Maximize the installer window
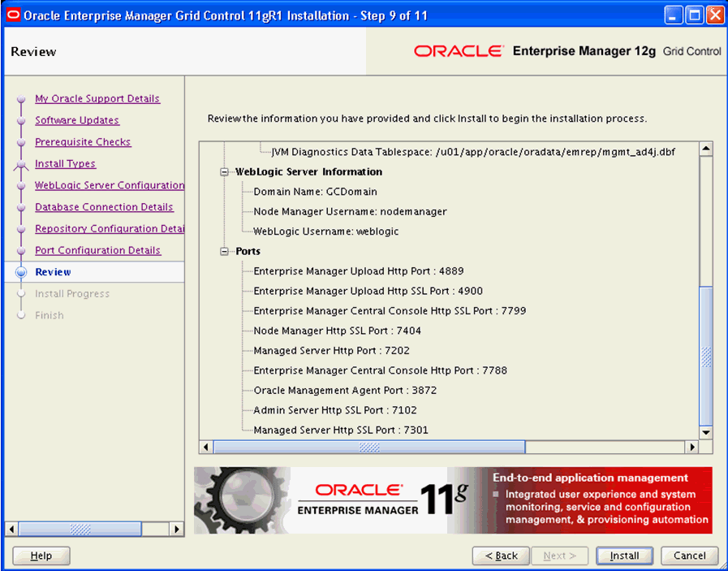The width and height of the screenshot is (728, 571). 695,15
